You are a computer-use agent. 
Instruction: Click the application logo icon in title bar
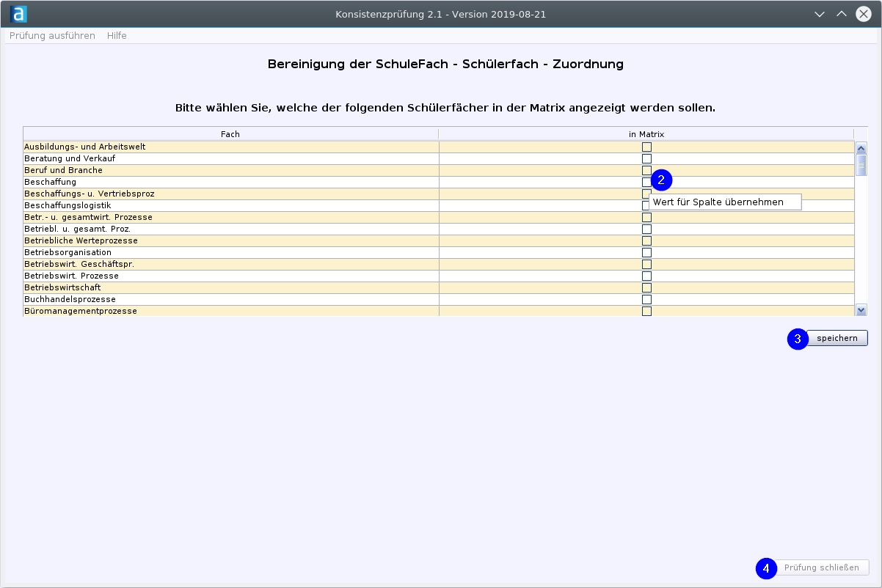tap(20, 14)
